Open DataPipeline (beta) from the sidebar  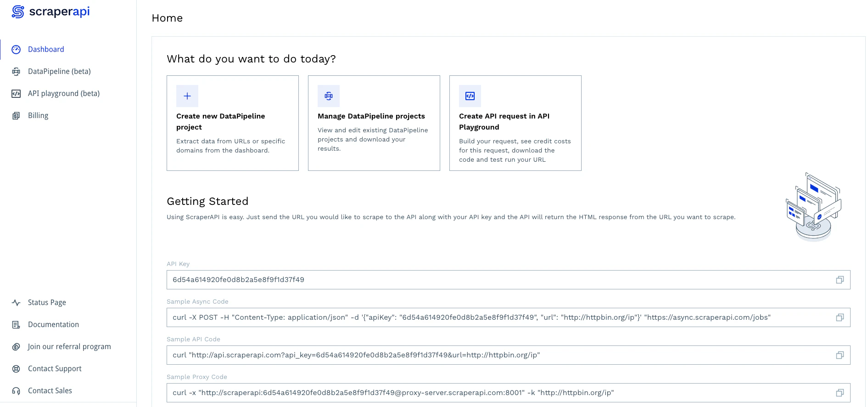(59, 71)
